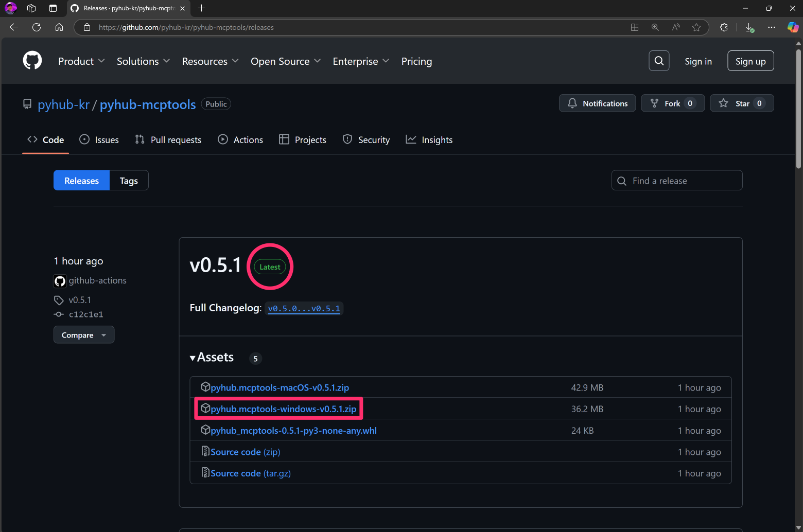Click the Copilot icon in browser toolbar

[793, 27]
